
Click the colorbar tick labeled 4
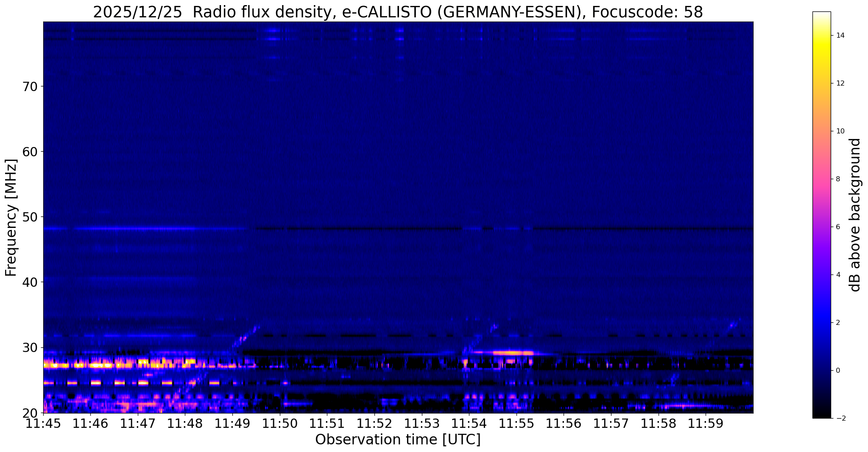(x=837, y=275)
